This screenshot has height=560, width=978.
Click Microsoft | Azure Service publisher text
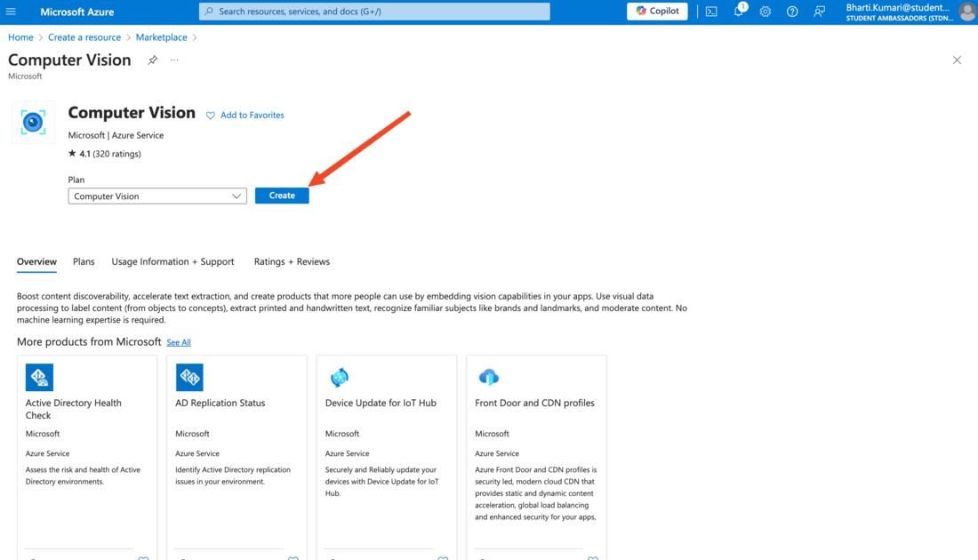[x=116, y=135]
